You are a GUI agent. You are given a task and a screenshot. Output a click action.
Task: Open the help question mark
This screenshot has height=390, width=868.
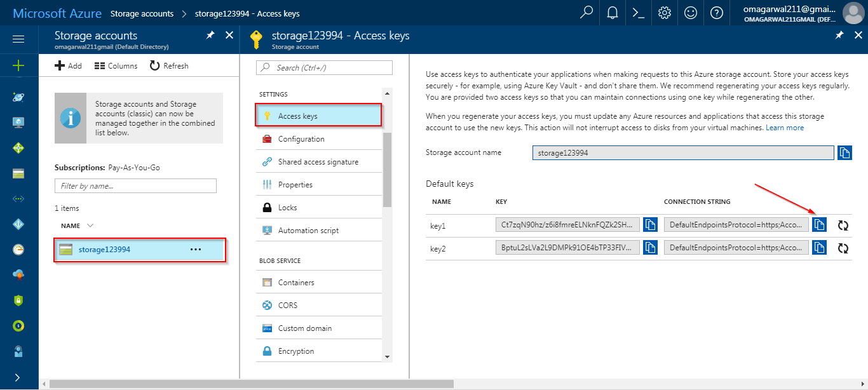coord(717,13)
